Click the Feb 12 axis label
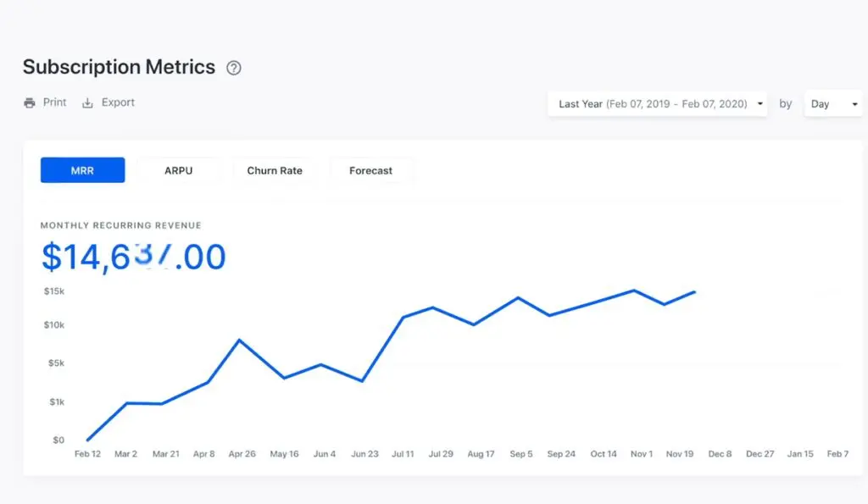 (x=87, y=454)
